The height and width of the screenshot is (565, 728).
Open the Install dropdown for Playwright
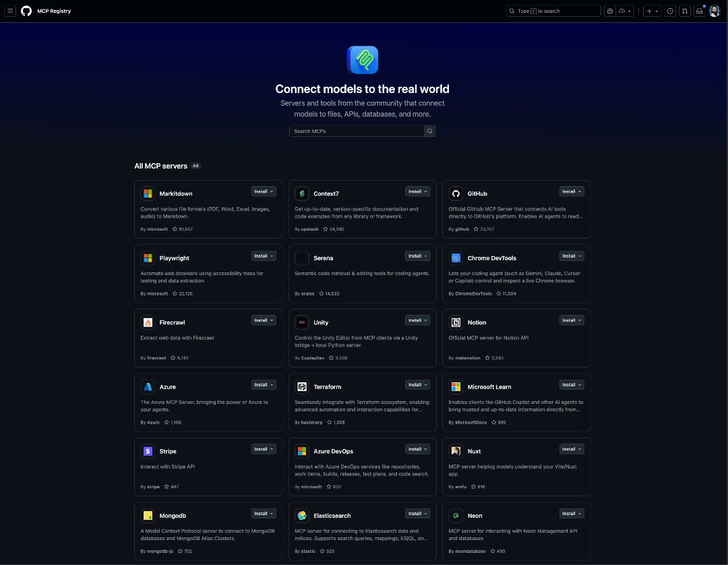(264, 256)
